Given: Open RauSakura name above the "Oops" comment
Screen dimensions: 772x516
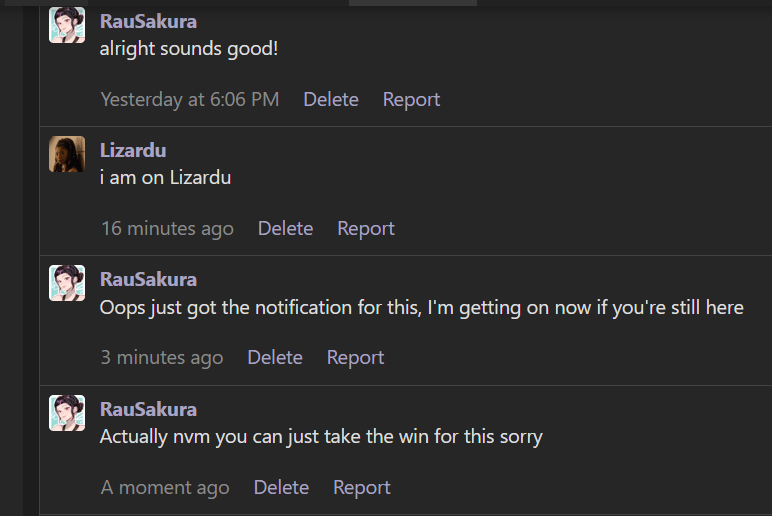Looking at the screenshot, I should 148,279.
